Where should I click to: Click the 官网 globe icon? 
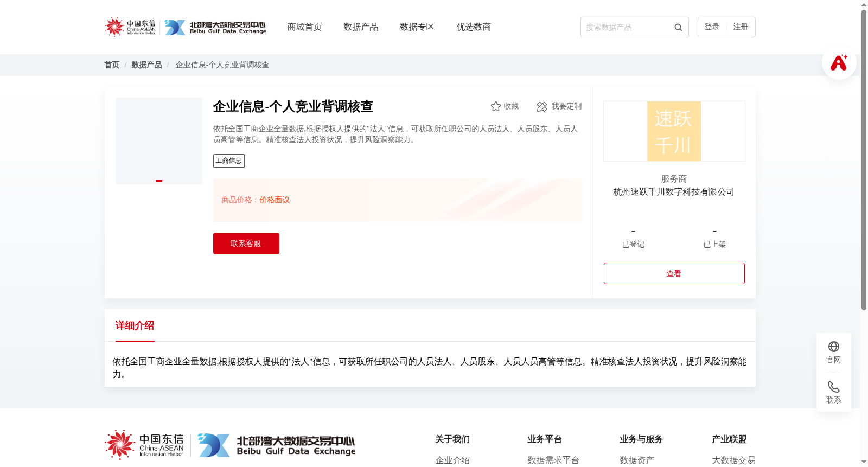(x=834, y=347)
